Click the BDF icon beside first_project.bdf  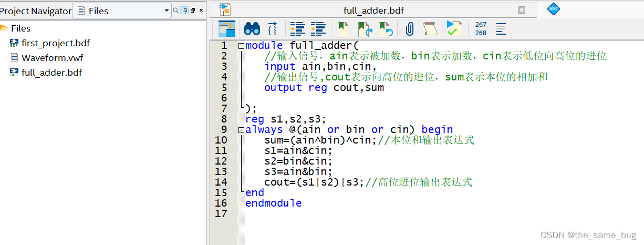(x=14, y=43)
